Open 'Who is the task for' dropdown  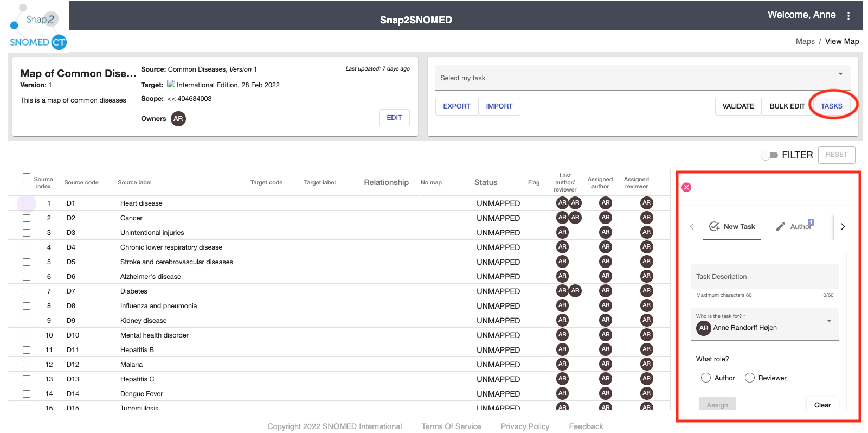pyautogui.click(x=765, y=324)
